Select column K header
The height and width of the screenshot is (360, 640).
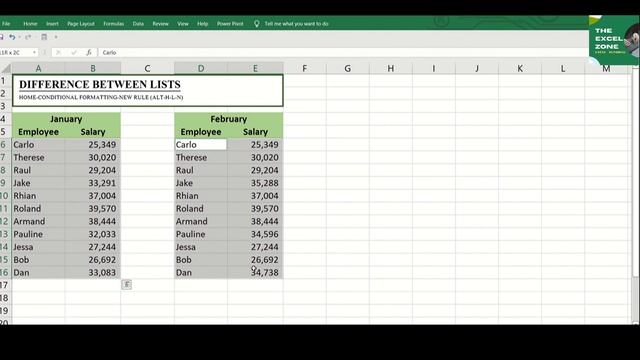pyautogui.click(x=520, y=68)
